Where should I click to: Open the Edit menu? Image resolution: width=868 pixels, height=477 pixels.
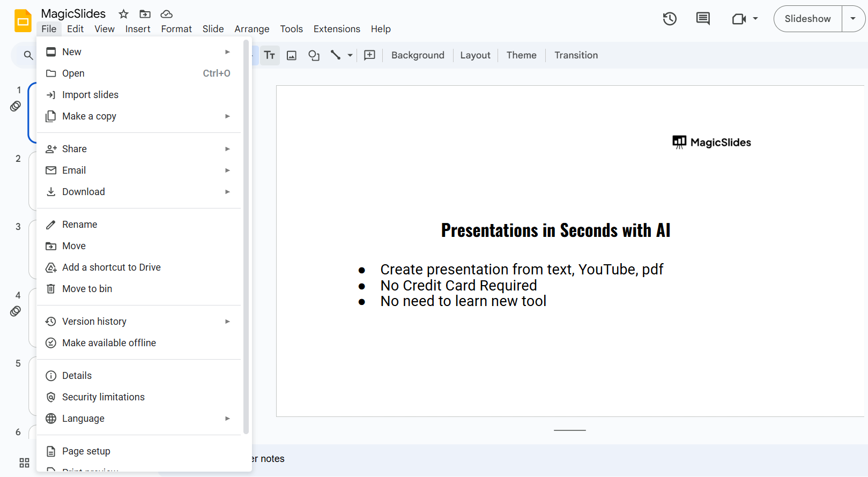tap(75, 29)
